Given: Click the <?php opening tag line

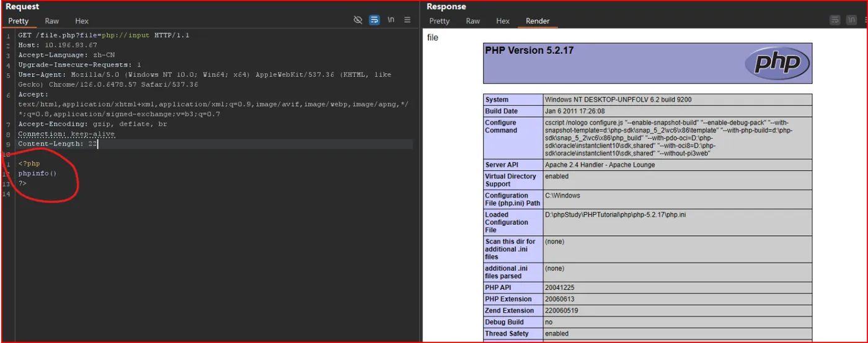Looking at the screenshot, I should [x=29, y=164].
